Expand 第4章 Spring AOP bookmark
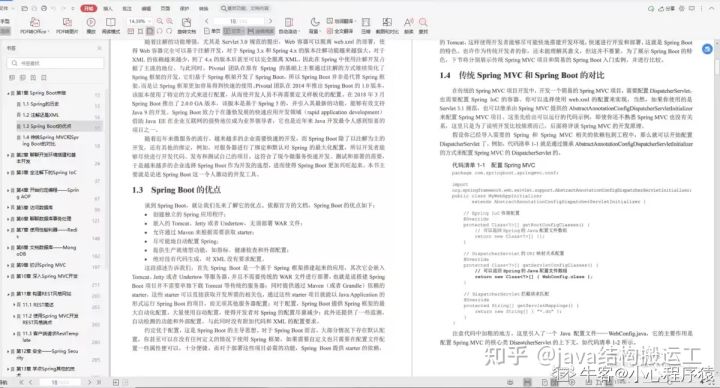This screenshot has width=720, height=388. pyautogui.click(x=9, y=190)
